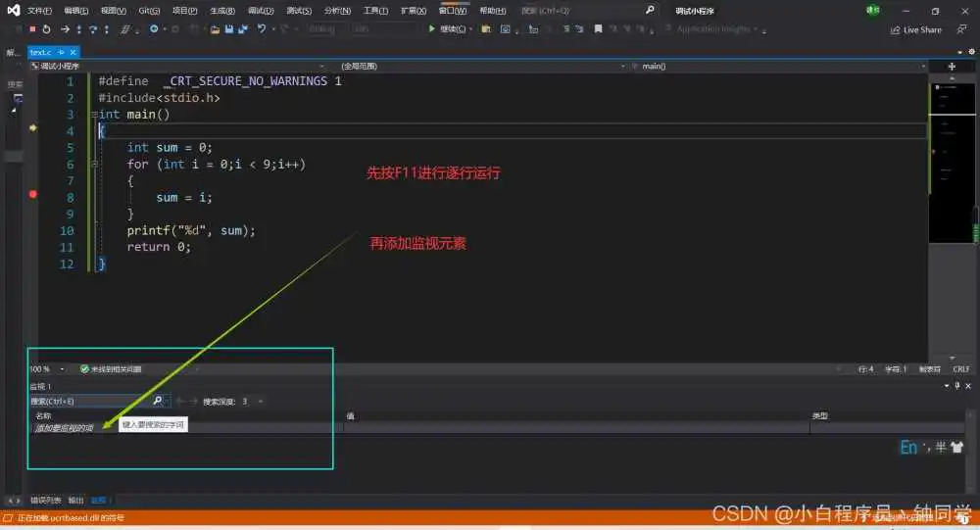Open the 输出 output tab
Screen dimensions: 980x530
[x=75, y=500]
